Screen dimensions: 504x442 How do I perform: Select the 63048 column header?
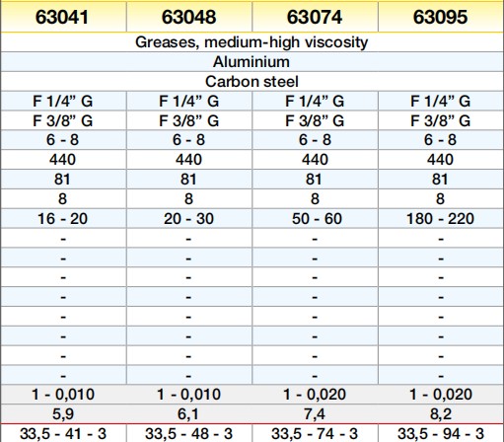tap(189, 17)
